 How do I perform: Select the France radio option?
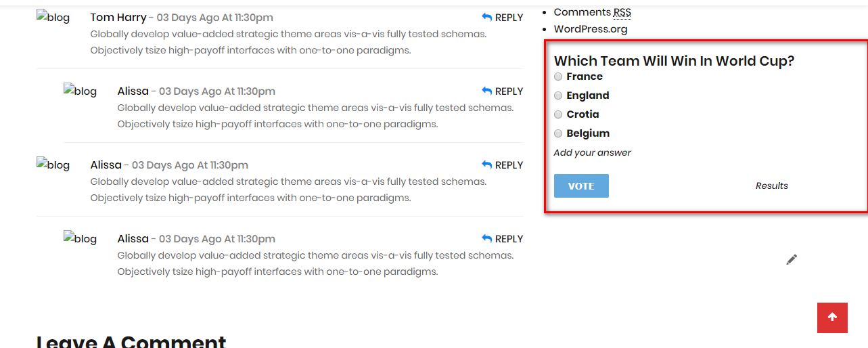[x=558, y=77]
